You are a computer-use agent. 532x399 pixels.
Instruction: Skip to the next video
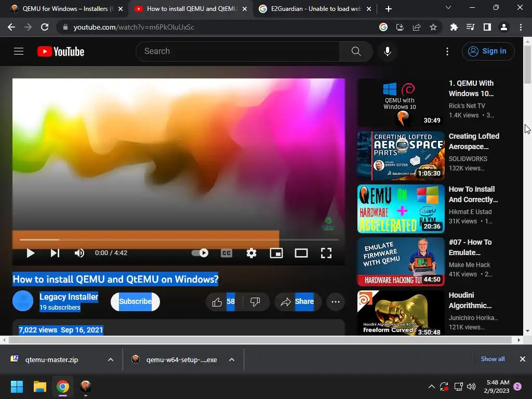point(55,253)
